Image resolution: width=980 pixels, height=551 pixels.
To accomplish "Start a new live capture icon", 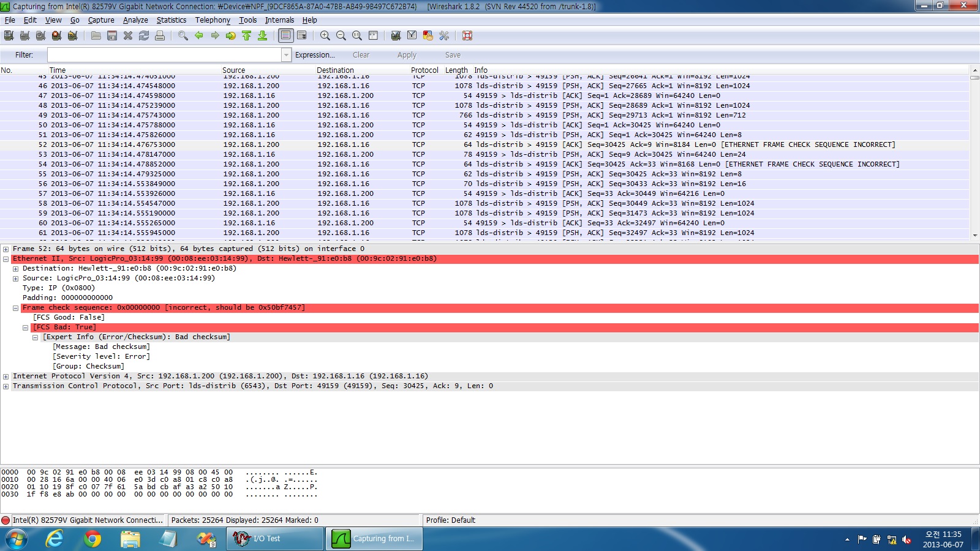I will coord(41,36).
